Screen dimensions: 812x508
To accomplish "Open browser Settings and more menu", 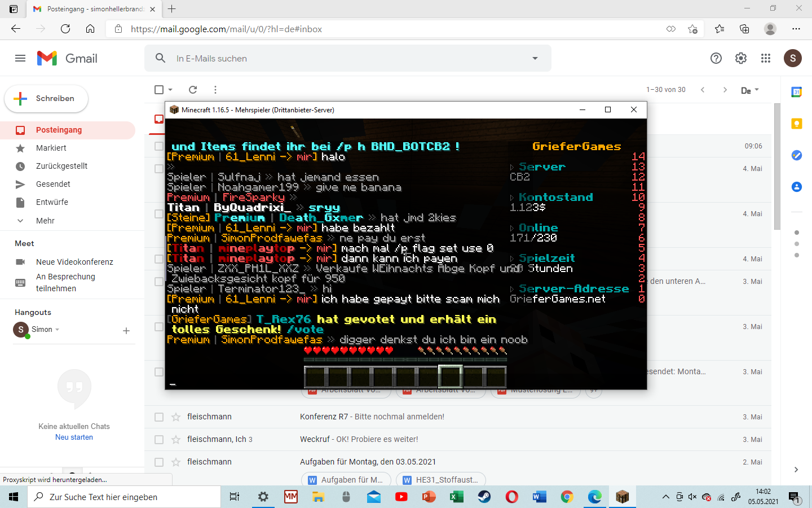I will coord(796,29).
